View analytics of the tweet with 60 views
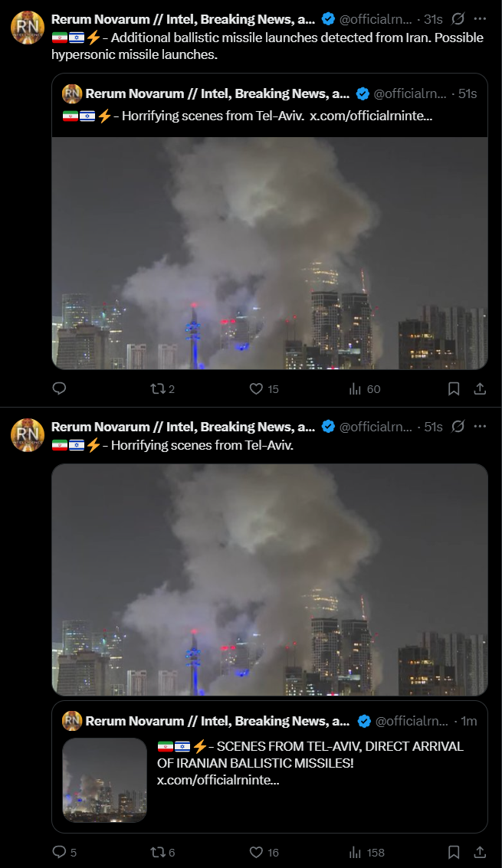This screenshot has height=868, width=502. click(365, 389)
